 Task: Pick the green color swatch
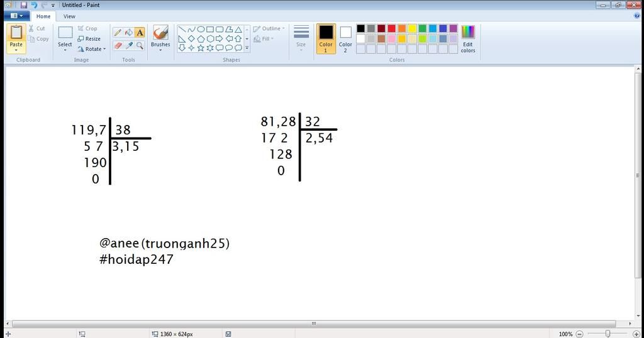point(422,28)
